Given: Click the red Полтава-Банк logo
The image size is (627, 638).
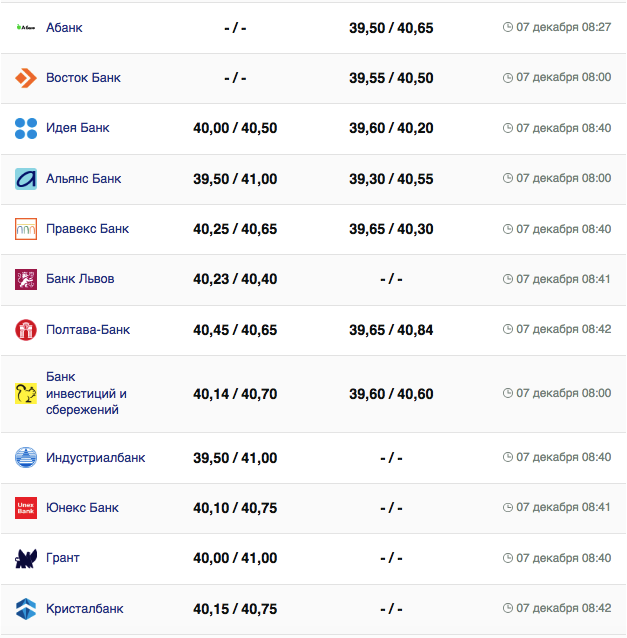Looking at the screenshot, I should [x=26, y=330].
